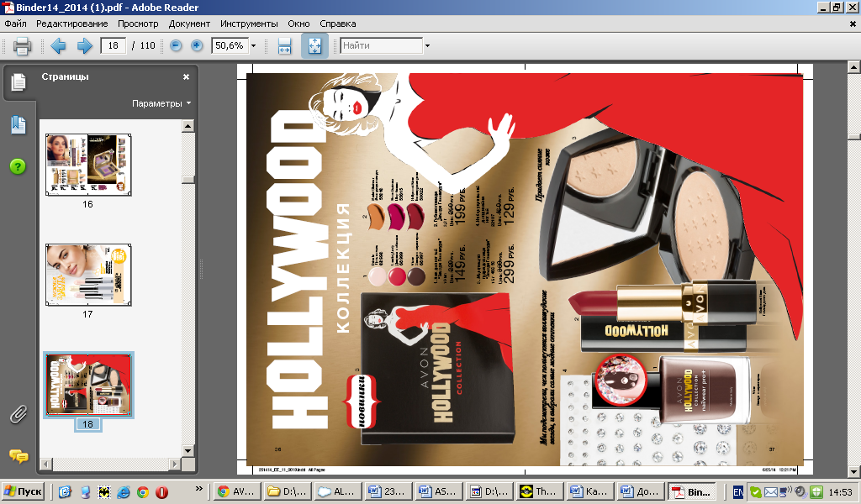Open the zoom percentage dropdown arrow
The height and width of the screenshot is (504, 861).
(x=253, y=46)
